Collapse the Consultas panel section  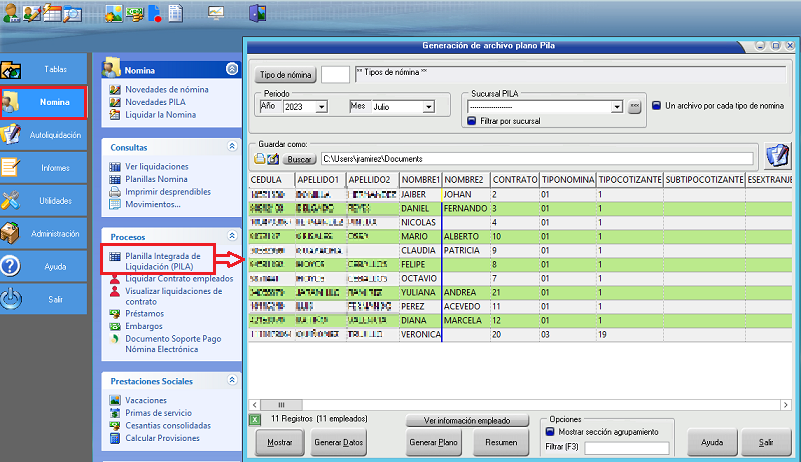(x=233, y=147)
